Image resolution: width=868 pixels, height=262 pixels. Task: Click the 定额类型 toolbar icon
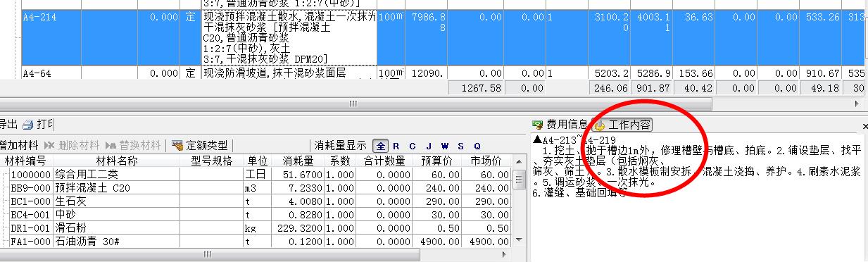click(177, 146)
